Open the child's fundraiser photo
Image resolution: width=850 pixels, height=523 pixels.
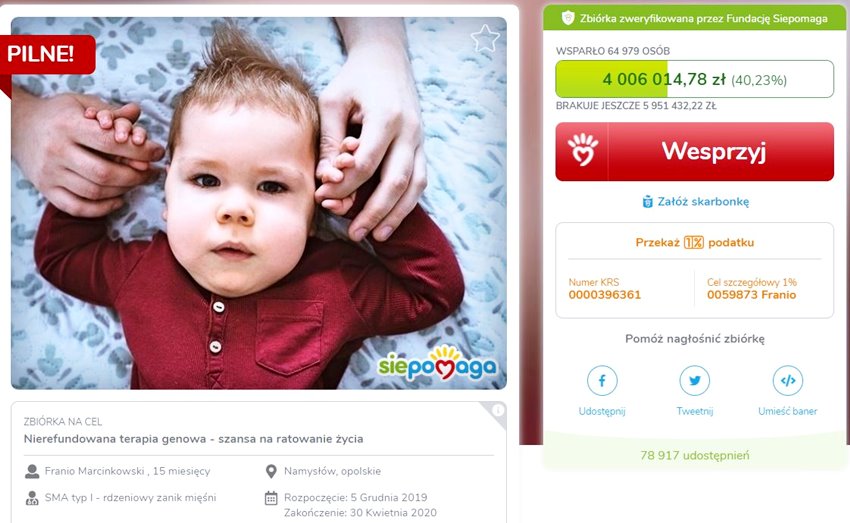pos(259,203)
